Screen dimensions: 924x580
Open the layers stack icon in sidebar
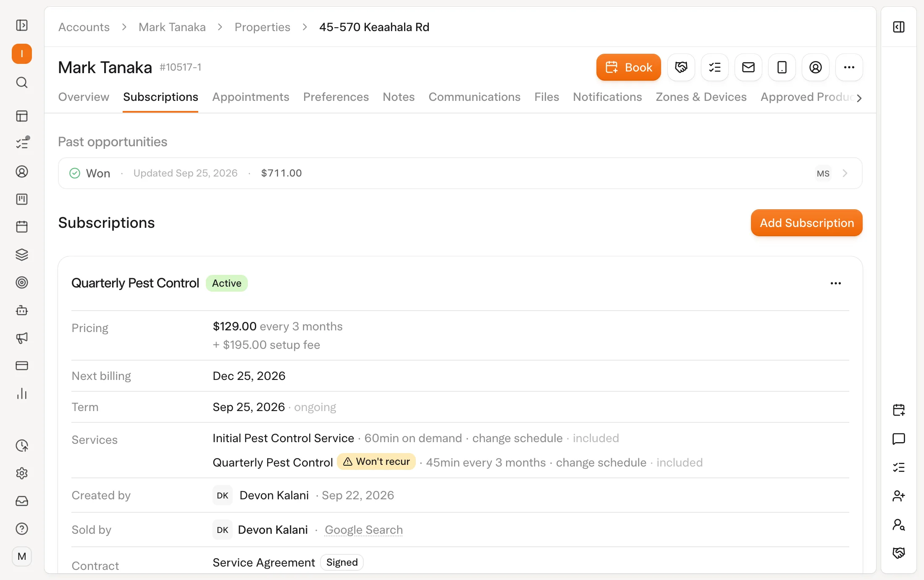22,255
